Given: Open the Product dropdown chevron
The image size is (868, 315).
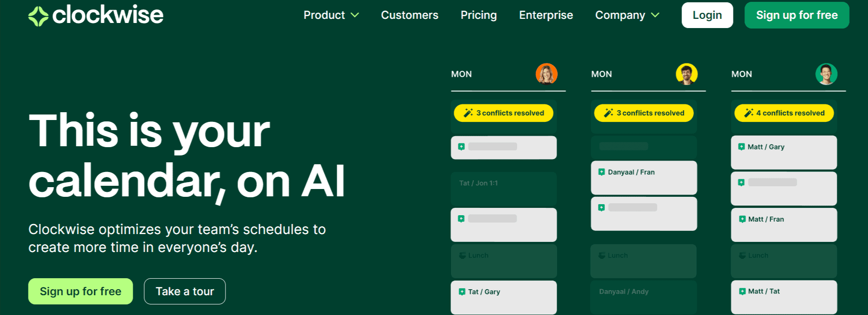Looking at the screenshot, I should point(355,15).
